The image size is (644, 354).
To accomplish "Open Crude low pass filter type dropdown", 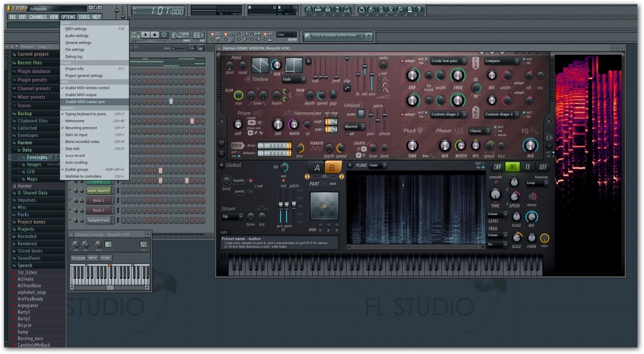I will (x=448, y=61).
